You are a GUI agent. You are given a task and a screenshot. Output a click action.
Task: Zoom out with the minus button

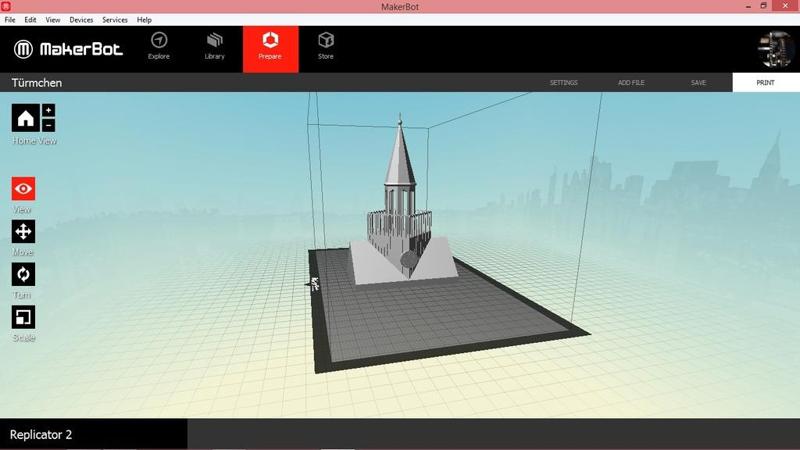(49, 125)
